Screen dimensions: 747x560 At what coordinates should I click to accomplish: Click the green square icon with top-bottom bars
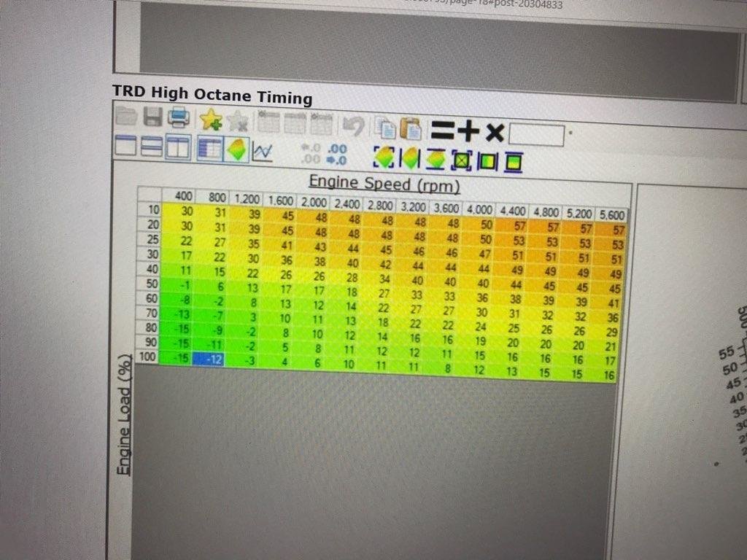(x=513, y=163)
